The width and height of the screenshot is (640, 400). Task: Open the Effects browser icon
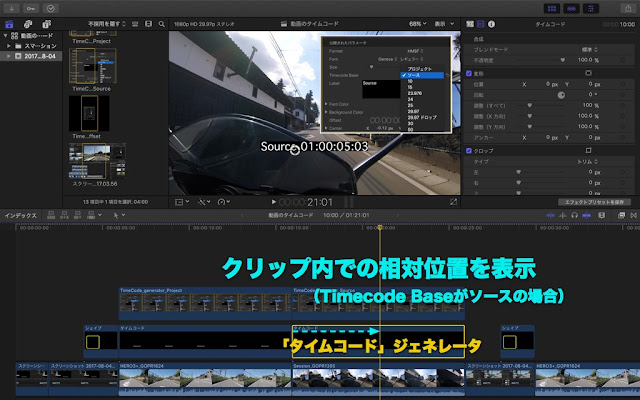point(621,215)
